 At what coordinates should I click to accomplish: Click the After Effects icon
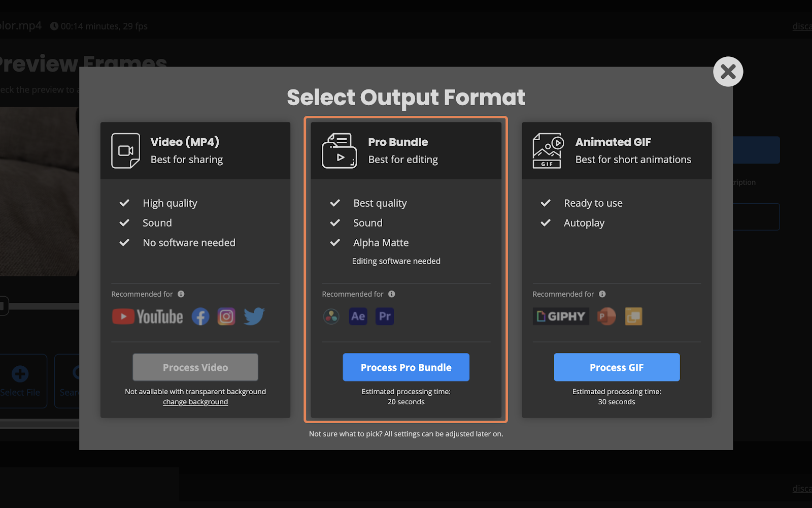(x=358, y=316)
